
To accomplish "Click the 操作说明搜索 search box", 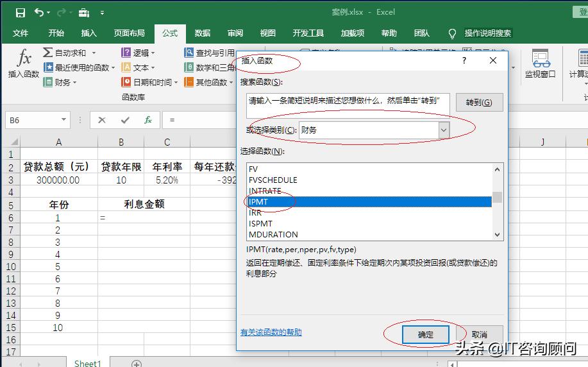I will pyautogui.click(x=488, y=33).
